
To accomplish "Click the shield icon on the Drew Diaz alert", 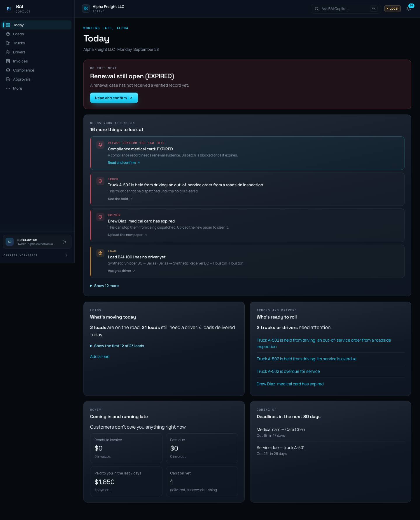I will pyautogui.click(x=100, y=217).
